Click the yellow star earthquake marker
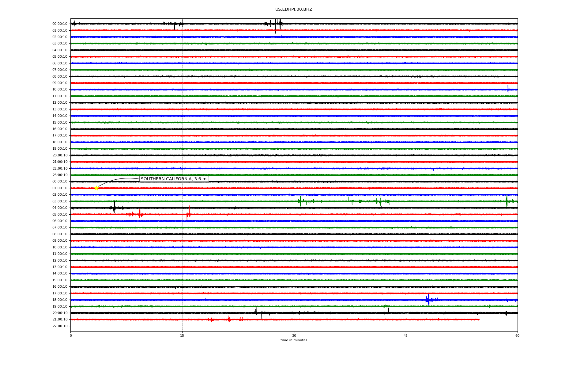The width and height of the screenshot is (588, 368). 96,188
